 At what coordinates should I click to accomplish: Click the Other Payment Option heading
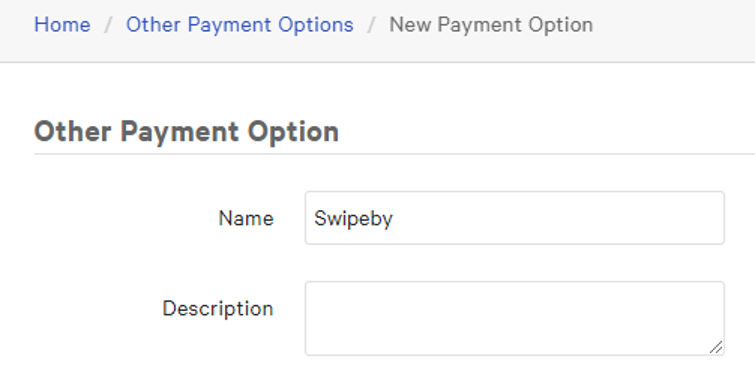186,131
